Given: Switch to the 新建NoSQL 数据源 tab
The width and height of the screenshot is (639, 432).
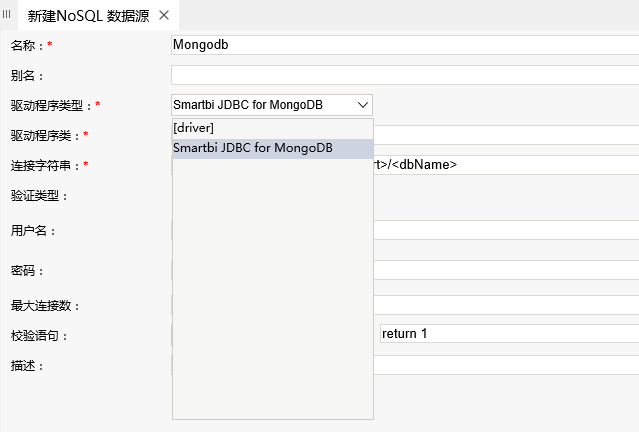Looking at the screenshot, I should pyautogui.click(x=88, y=15).
